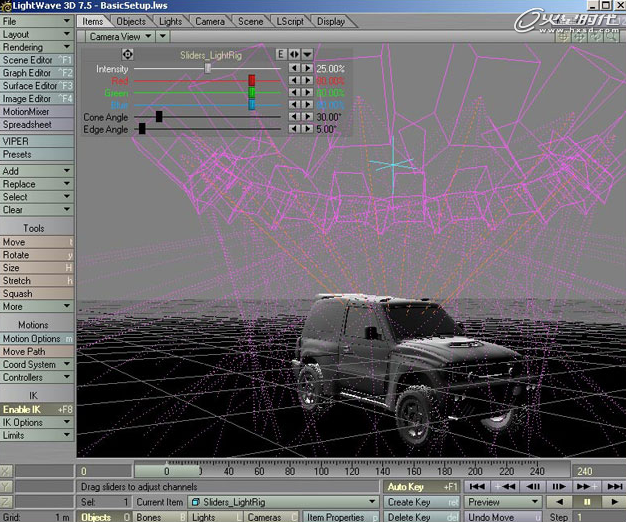626x522 pixels.
Task: Decrease Intensity with its left arrow
Action: (x=294, y=68)
